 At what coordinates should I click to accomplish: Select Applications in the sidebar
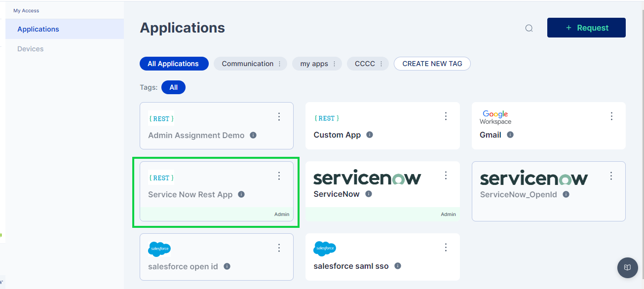(x=38, y=29)
